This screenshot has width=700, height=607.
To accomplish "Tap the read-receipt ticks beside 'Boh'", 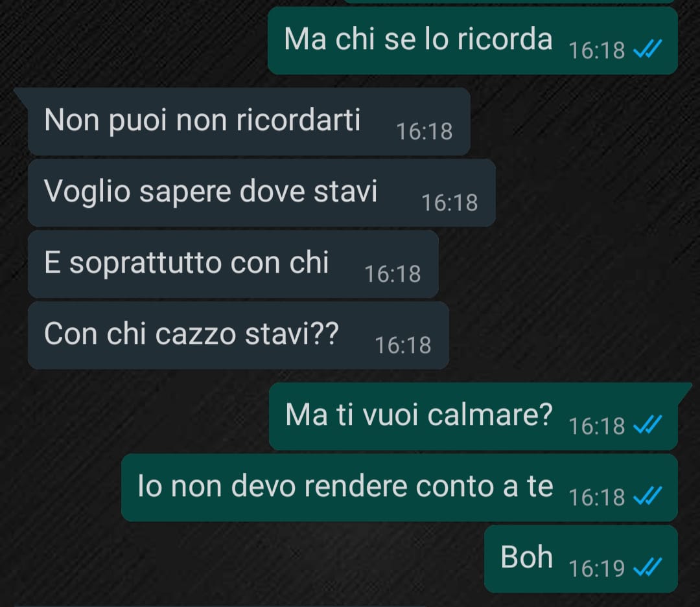I will pyautogui.click(x=647, y=567).
